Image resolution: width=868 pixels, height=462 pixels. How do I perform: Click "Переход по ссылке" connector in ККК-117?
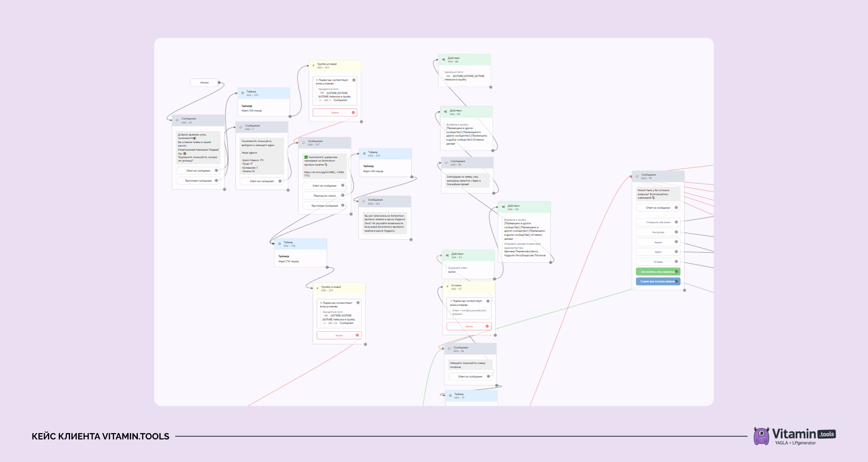[324, 196]
